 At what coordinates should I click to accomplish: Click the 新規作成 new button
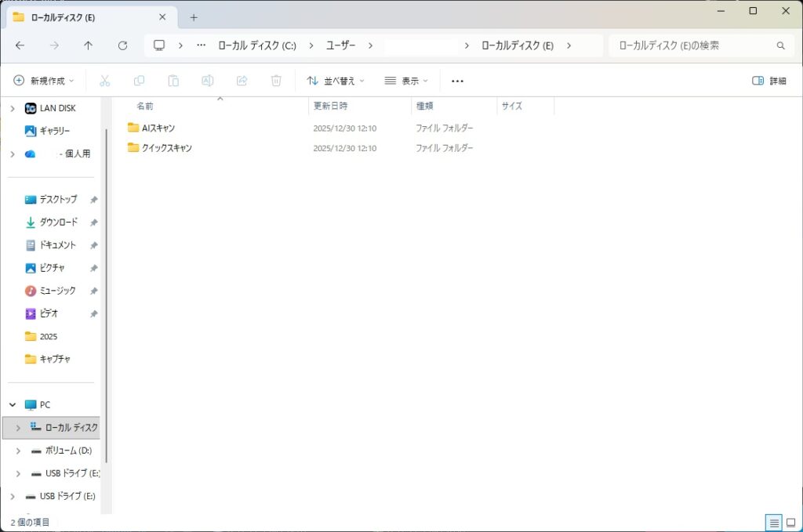point(44,81)
